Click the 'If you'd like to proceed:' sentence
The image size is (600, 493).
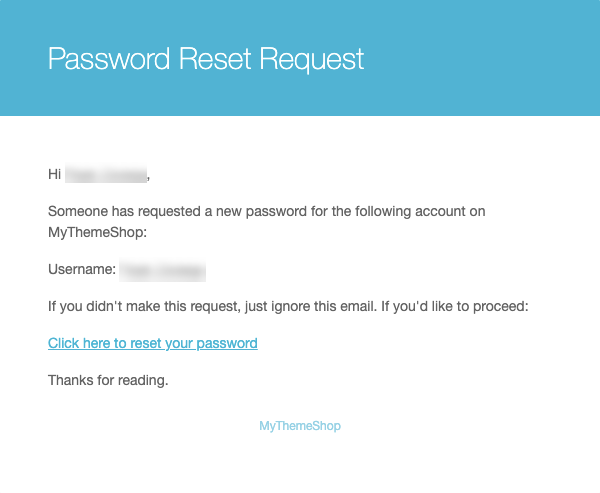(455, 306)
